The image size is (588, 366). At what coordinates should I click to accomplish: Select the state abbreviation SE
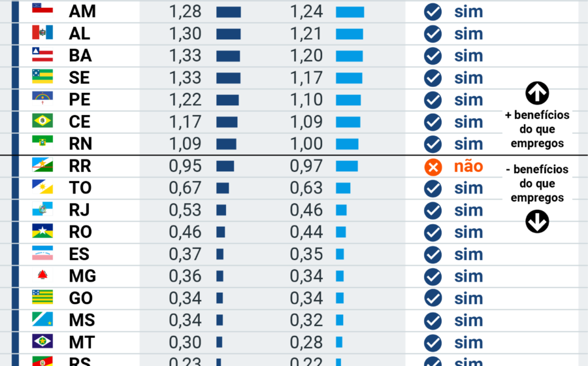[x=80, y=78]
